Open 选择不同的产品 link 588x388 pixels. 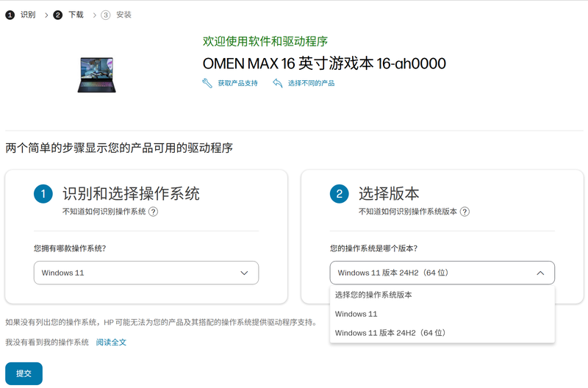point(311,83)
